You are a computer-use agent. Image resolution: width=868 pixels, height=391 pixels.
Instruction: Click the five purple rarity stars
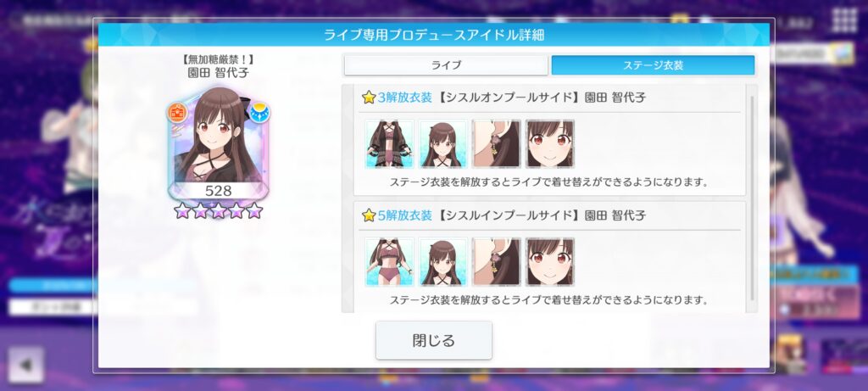click(x=218, y=210)
